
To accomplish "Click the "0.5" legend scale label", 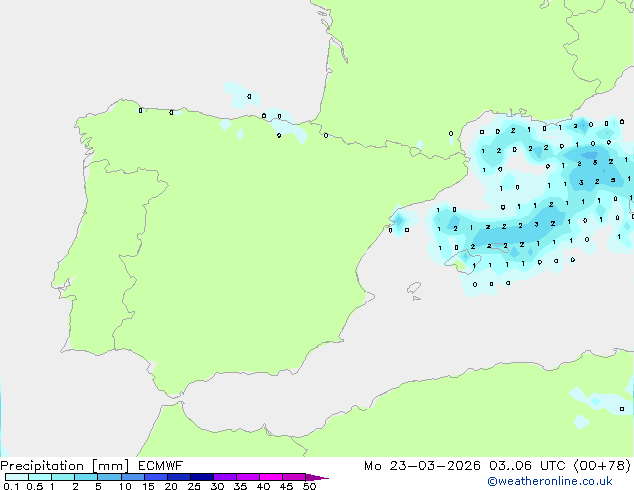I will coord(35,486).
